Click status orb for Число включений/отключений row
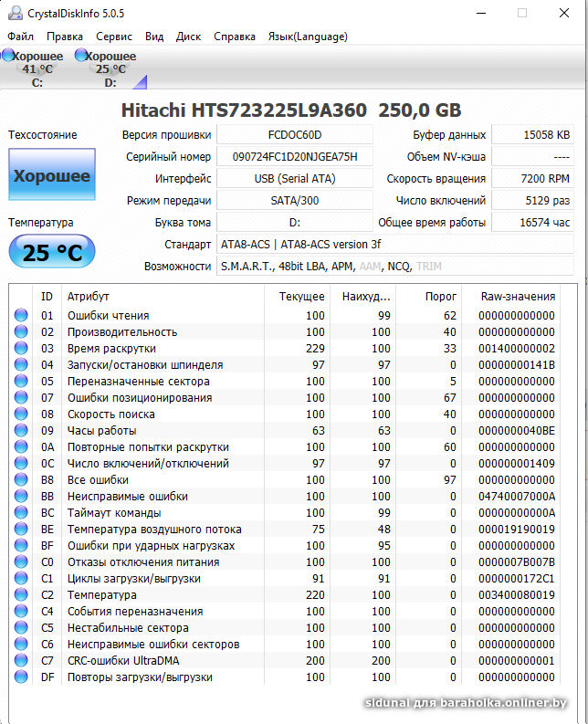Screen dimensions: 588x724 [x=21, y=463]
